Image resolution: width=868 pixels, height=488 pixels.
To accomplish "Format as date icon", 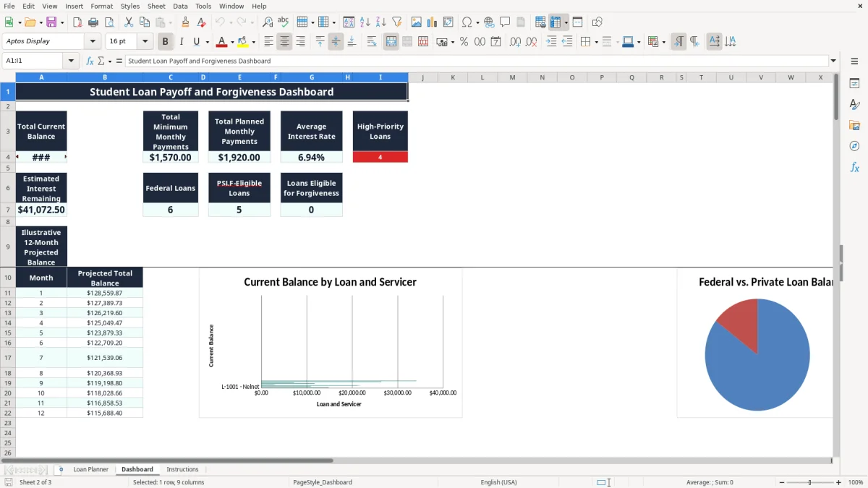I will (496, 42).
